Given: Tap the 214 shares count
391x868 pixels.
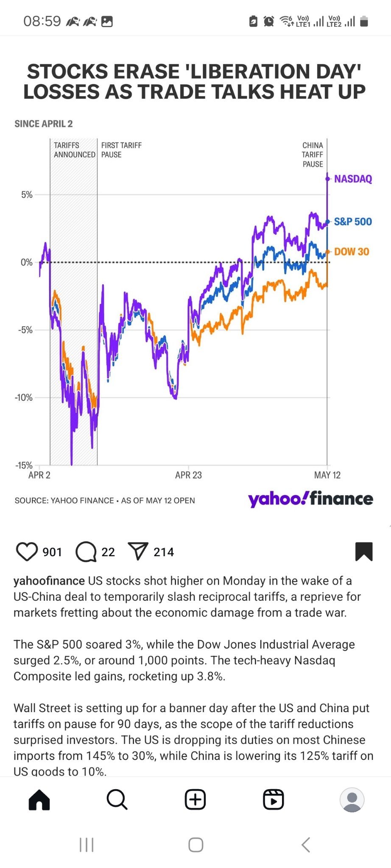Looking at the screenshot, I should 164,552.
